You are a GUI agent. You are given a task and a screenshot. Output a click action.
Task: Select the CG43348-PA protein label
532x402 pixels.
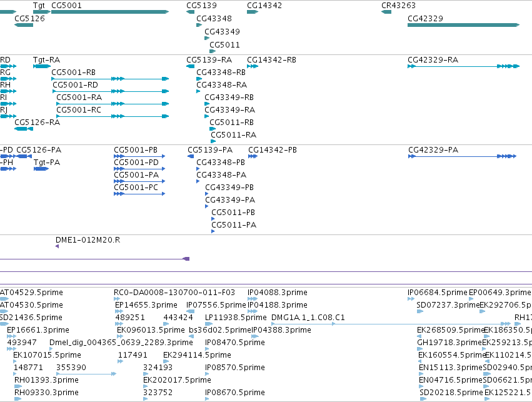pyautogui.click(x=221, y=175)
